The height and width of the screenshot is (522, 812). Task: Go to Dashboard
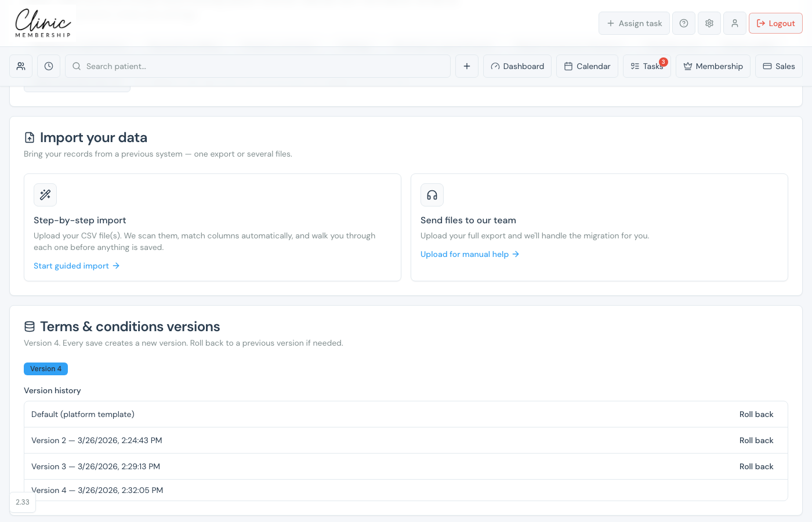pyautogui.click(x=517, y=66)
